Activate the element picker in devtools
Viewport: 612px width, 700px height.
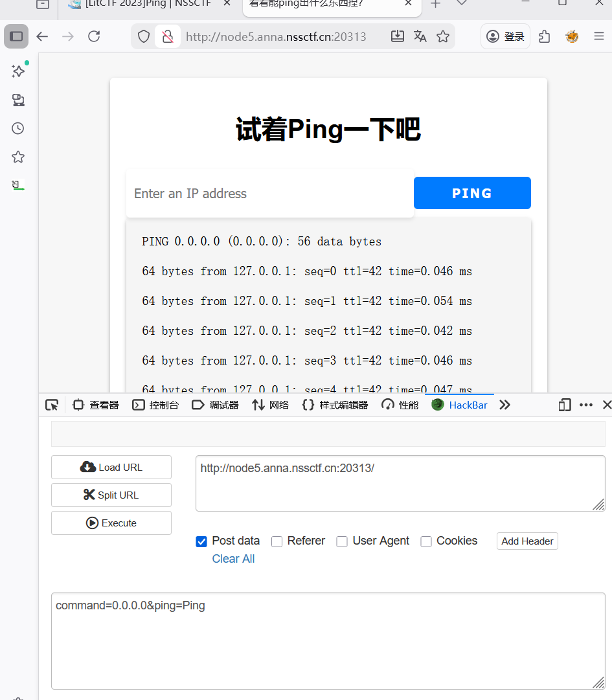pyautogui.click(x=52, y=405)
